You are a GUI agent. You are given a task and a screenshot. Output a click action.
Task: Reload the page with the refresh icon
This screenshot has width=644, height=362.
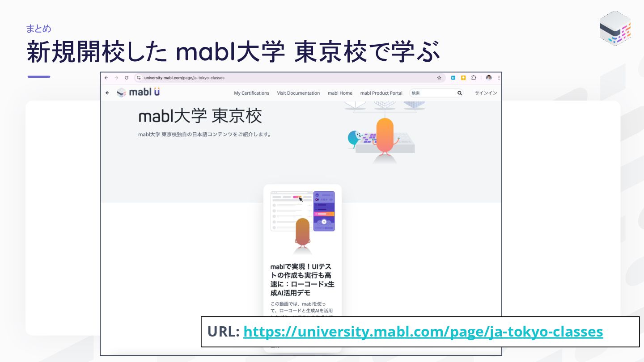(127, 78)
